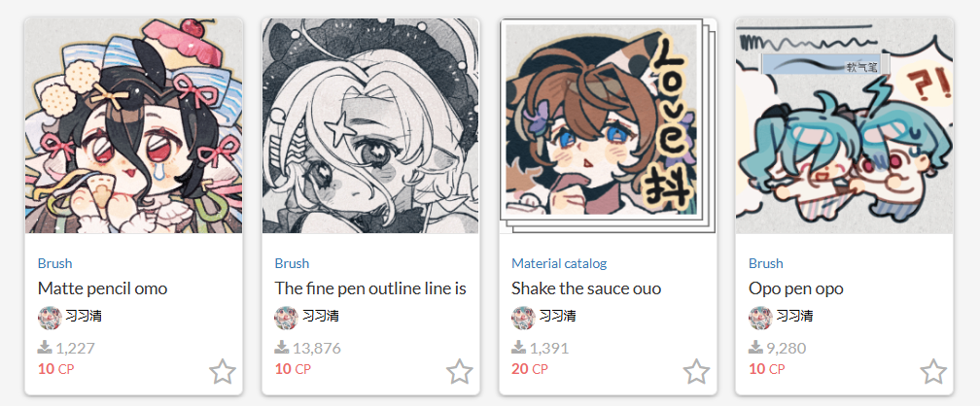Select the Material catalog category link

(559, 263)
